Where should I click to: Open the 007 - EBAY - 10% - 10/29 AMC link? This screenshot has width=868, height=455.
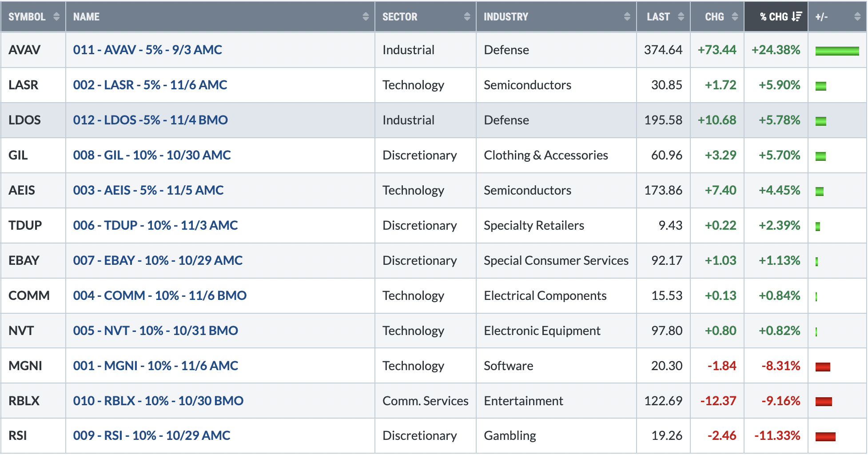[x=158, y=260]
